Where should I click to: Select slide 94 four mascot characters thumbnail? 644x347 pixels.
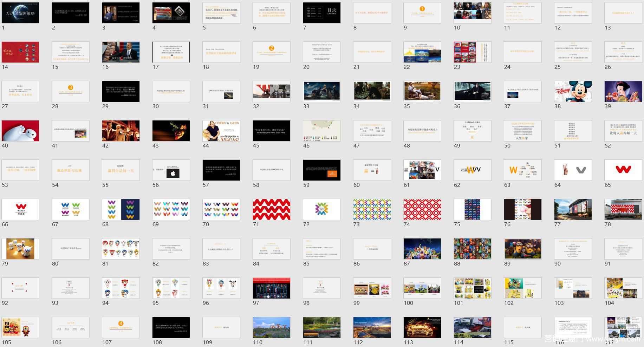point(121,288)
